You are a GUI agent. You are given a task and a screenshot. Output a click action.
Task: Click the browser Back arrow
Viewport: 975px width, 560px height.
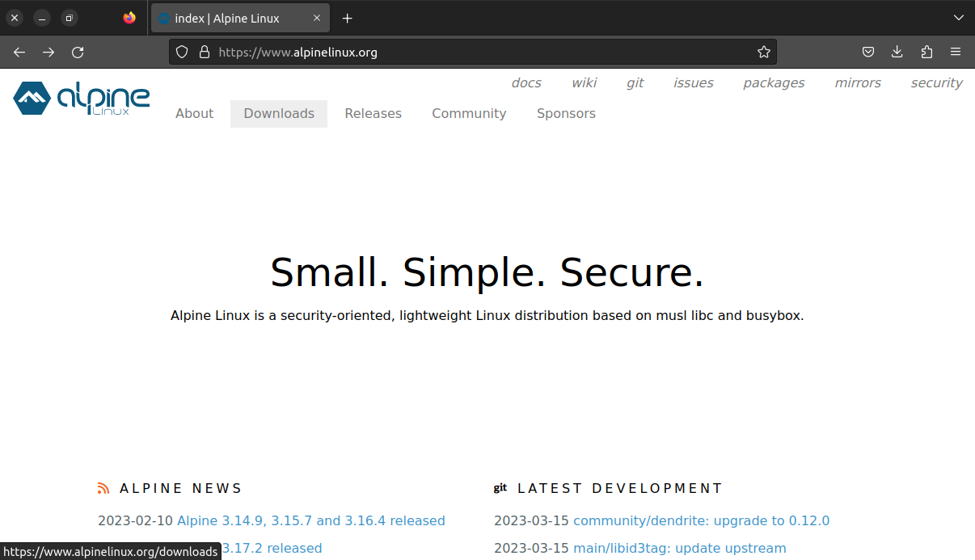tap(19, 53)
